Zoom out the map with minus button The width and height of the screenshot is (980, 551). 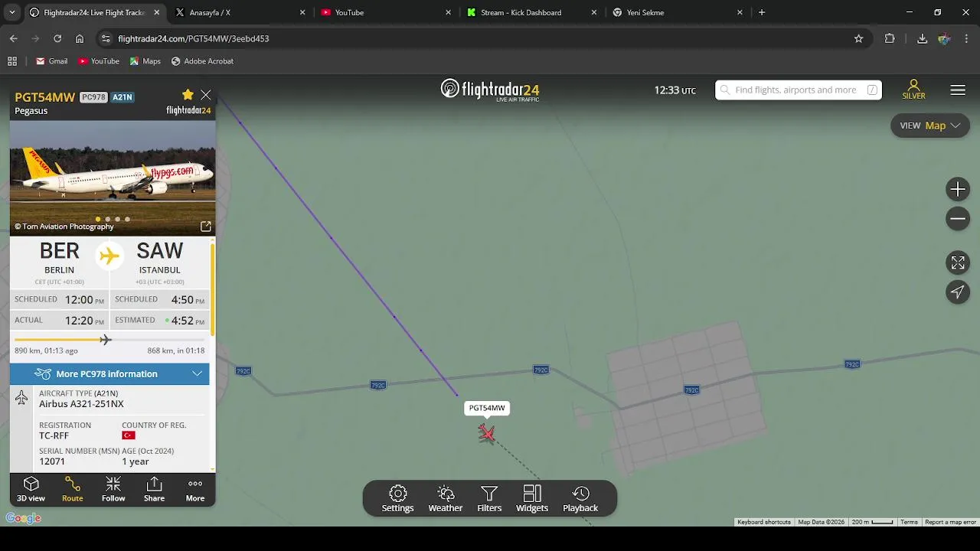(x=958, y=219)
